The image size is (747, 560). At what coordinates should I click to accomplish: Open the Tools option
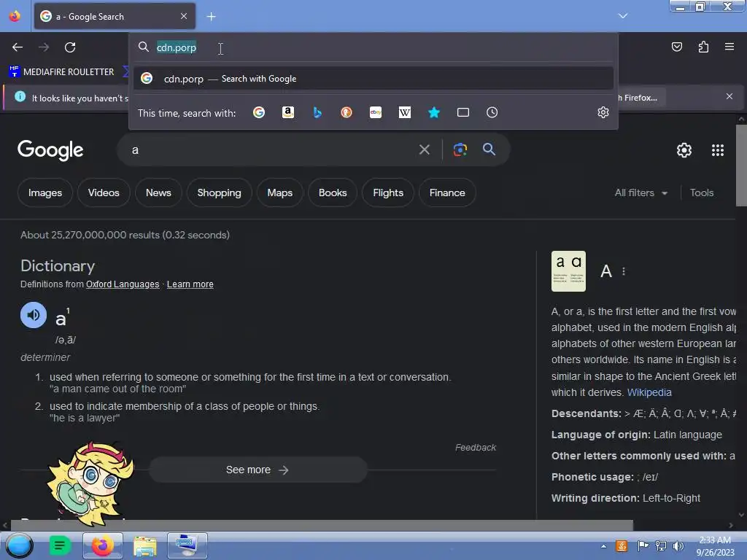click(x=702, y=192)
